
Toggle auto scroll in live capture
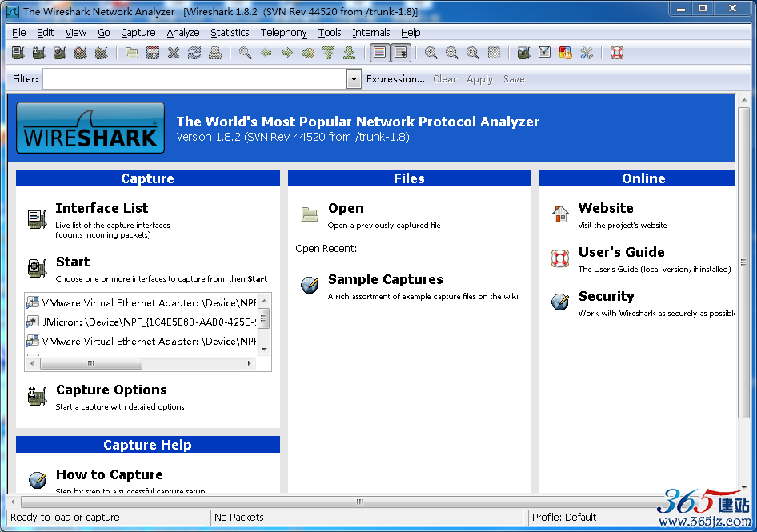(x=401, y=53)
